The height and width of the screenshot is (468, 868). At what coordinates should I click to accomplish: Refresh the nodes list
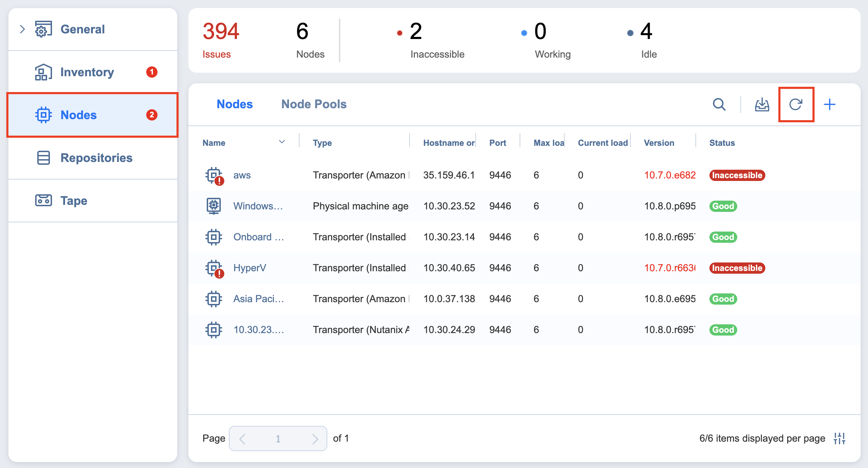click(796, 104)
